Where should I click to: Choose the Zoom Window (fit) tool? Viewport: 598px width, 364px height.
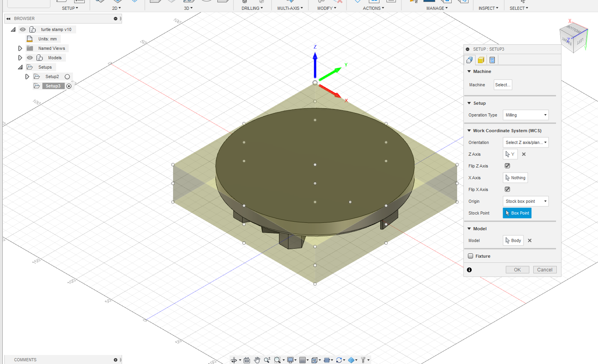277,360
